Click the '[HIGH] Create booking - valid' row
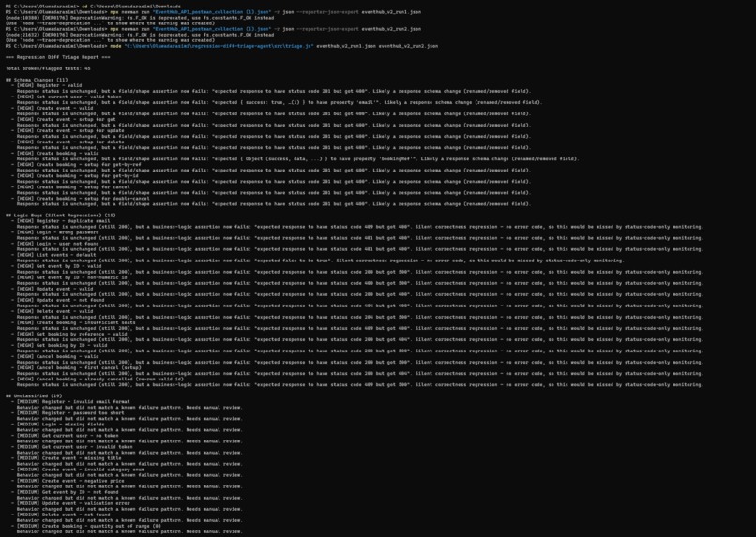Screen dimensions: 756x537 [x=55, y=153]
